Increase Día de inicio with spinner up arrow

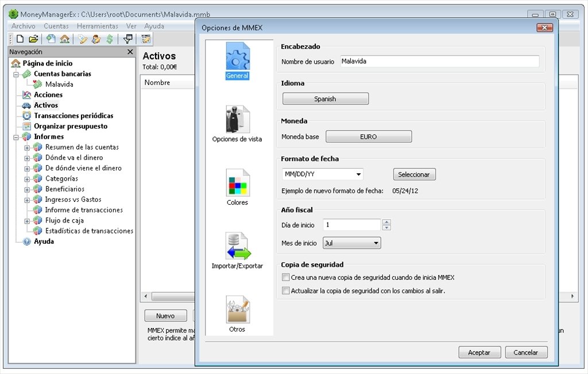pyautogui.click(x=386, y=222)
